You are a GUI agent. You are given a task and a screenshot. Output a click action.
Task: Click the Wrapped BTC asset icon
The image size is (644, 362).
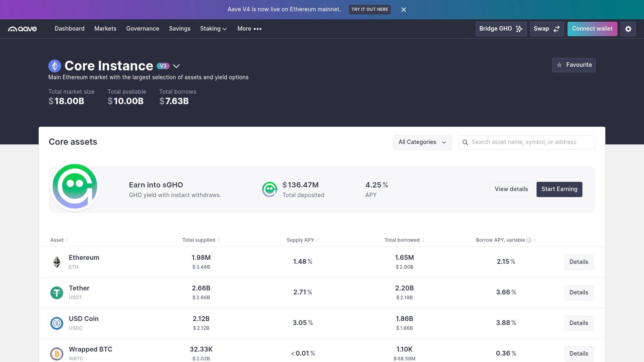click(x=57, y=354)
